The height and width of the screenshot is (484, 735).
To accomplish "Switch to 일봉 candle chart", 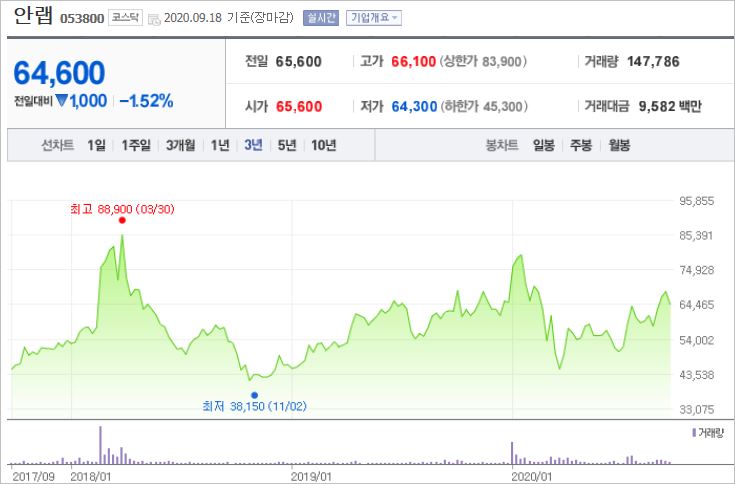I will 544,145.
